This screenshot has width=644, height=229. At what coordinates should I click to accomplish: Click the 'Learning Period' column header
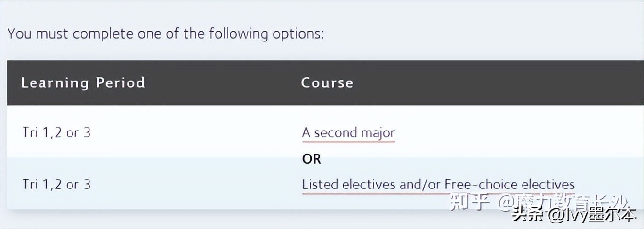click(x=83, y=83)
